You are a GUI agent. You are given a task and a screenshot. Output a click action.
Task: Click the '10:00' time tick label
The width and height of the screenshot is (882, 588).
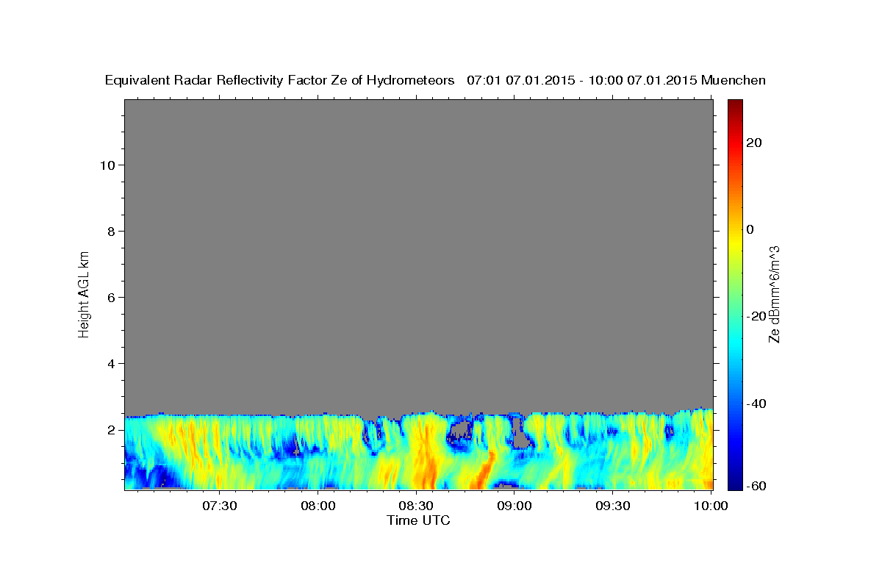point(711,506)
